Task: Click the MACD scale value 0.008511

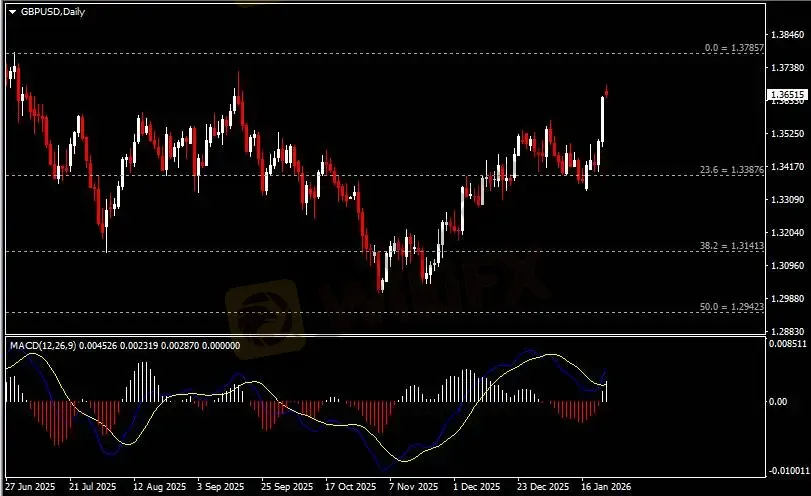Action: [787, 344]
